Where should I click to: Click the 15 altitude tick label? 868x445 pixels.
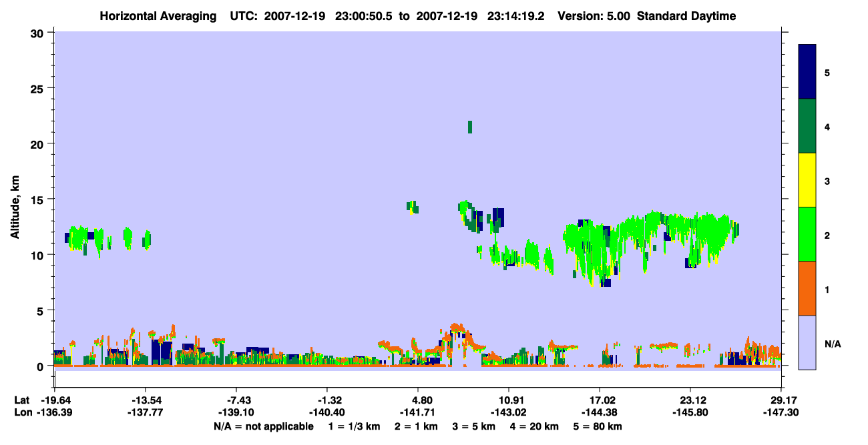point(38,199)
